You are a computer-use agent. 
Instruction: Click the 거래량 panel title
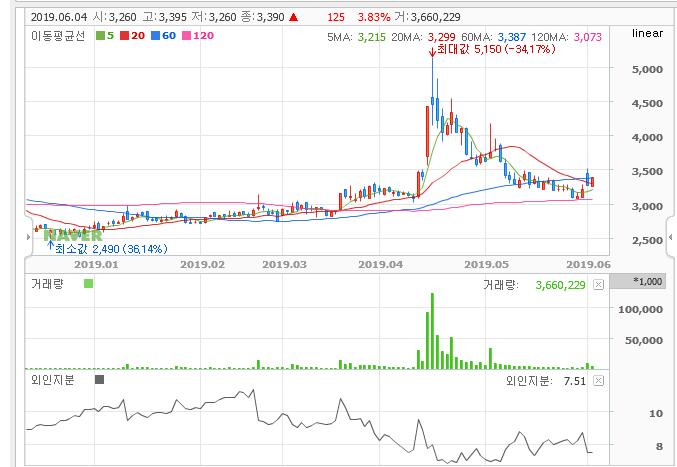coord(47,284)
